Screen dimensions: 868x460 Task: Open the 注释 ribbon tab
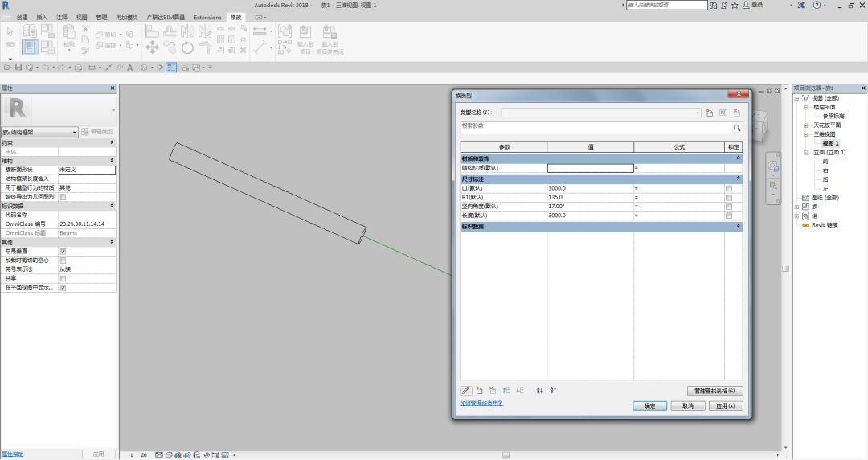tap(62, 17)
